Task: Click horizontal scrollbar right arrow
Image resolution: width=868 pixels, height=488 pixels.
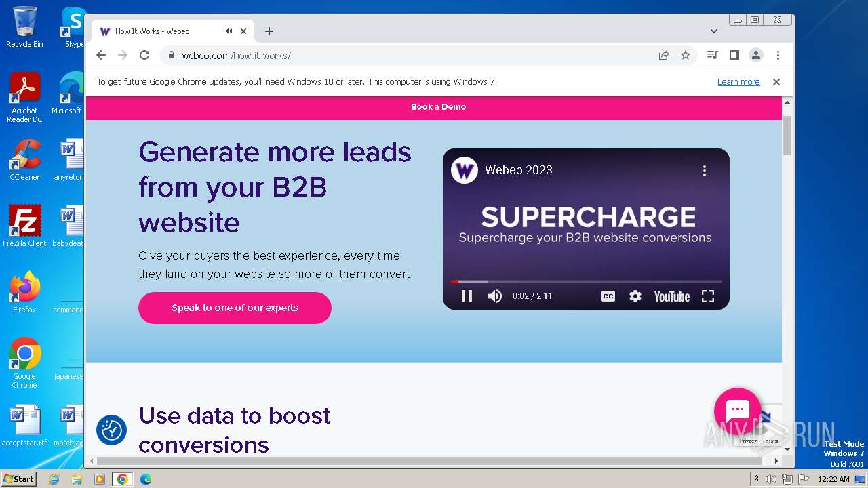Action: (x=776, y=461)
